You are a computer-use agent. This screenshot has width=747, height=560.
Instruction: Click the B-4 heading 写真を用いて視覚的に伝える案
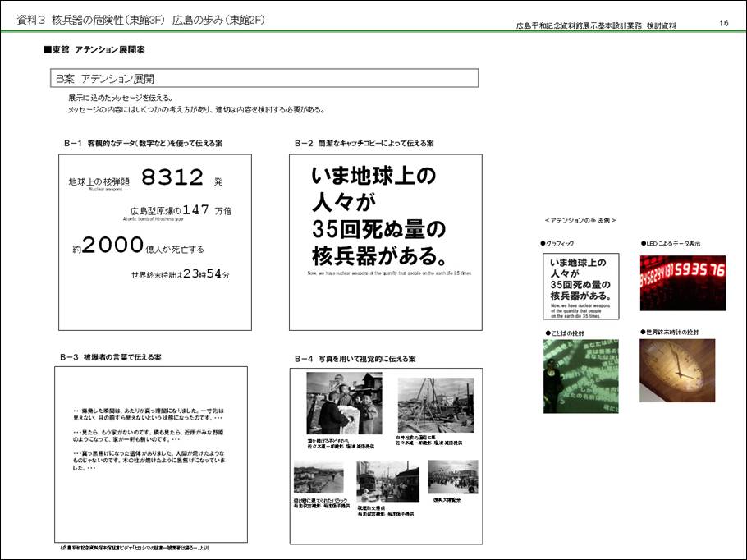tap(355, 359)
